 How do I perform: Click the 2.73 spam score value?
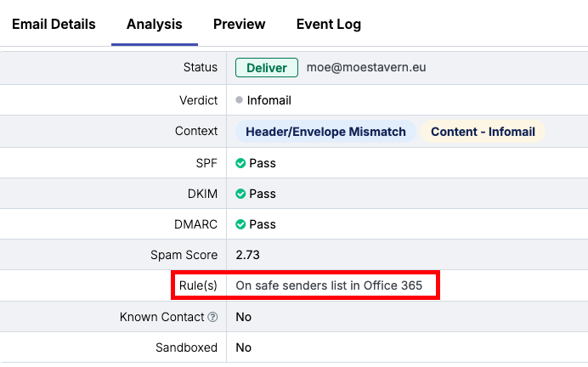click(250, 255)
